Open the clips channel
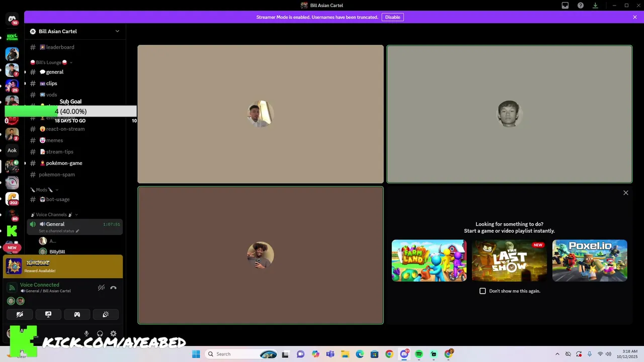Image resolution: width=644 pixels, height=362 pixels. click(x=75, y=83)
